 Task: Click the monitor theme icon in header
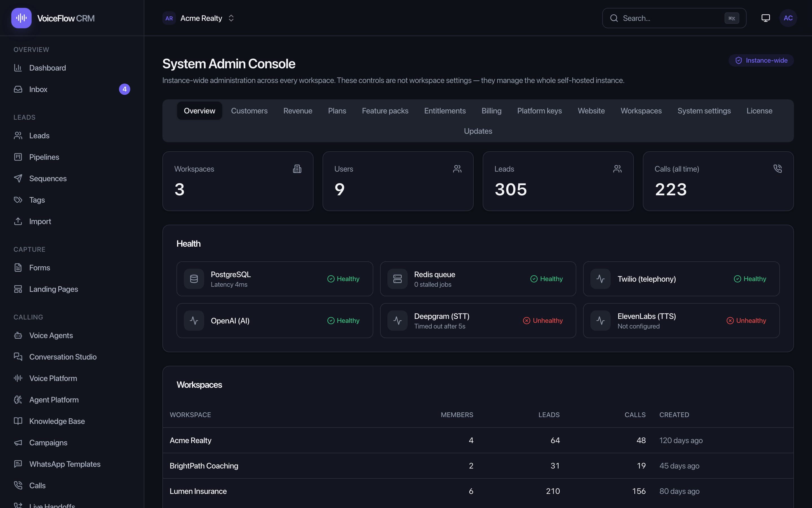pyautogui.click(x=765, y=18)
